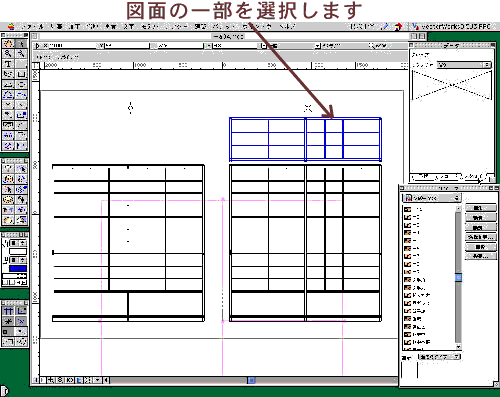500x397 pixels.
Task: Toggle the snap-to-object corner constraint icon
Action: pyautogui.click(x=21, y=311)
